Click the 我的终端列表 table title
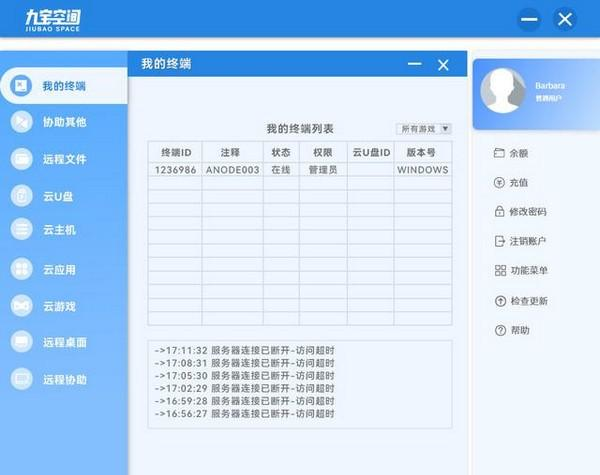600x475 pixels. click(x=300, y=129)
